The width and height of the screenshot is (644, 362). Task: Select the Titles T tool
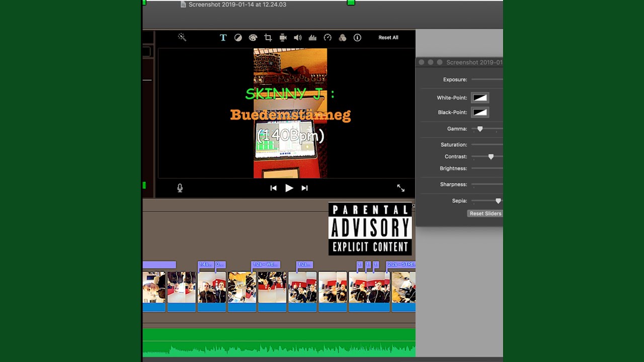pyautogui.click(x=223, y=38)
